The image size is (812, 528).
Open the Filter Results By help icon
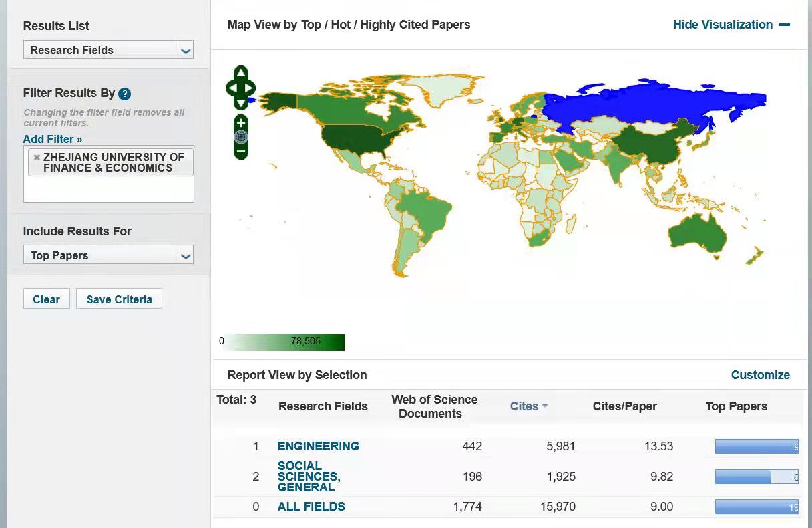[124, 94]
